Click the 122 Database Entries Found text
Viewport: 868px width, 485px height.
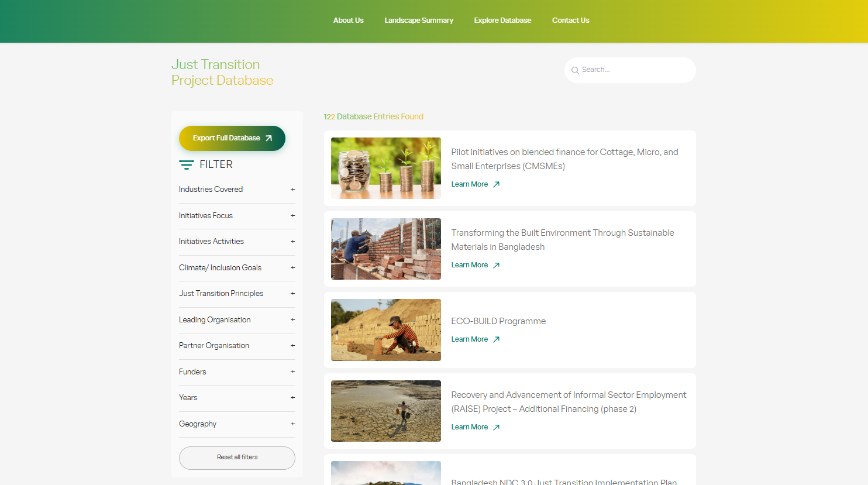coord(374,117)
